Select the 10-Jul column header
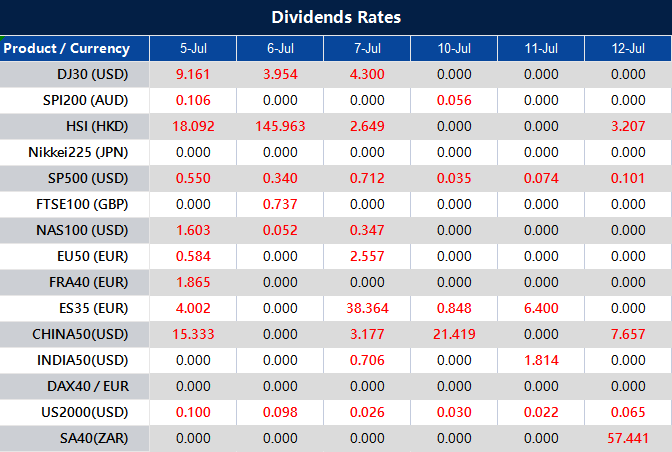Viewport: 672px width, 452px height. click(454, 48)
